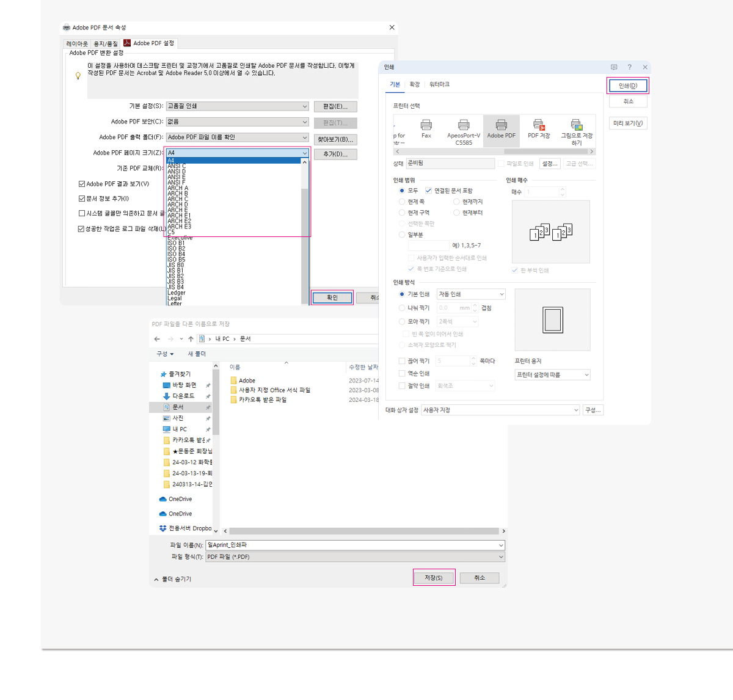
Task: Open the 파일 형식 dropdown
Action: point(355,557)
